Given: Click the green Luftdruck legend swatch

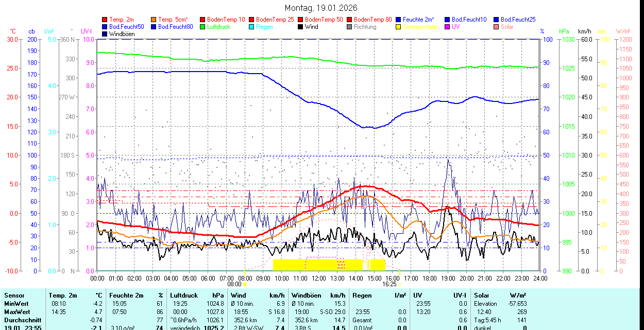Looking at the screenshot, I should click(x=203, y=27).
